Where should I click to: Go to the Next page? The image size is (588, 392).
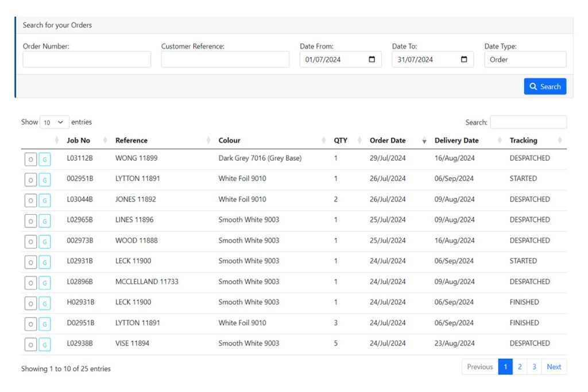coord(554,367)
